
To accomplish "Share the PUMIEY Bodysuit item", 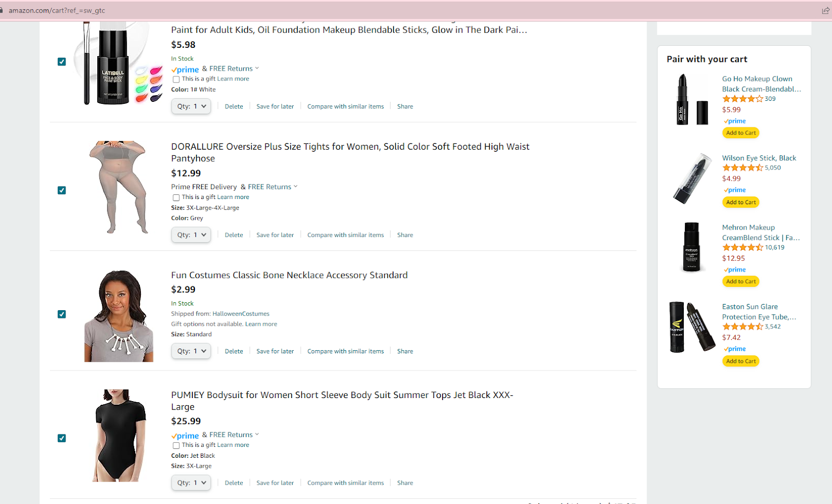I will pyautogui.click(x=405, y=483).
